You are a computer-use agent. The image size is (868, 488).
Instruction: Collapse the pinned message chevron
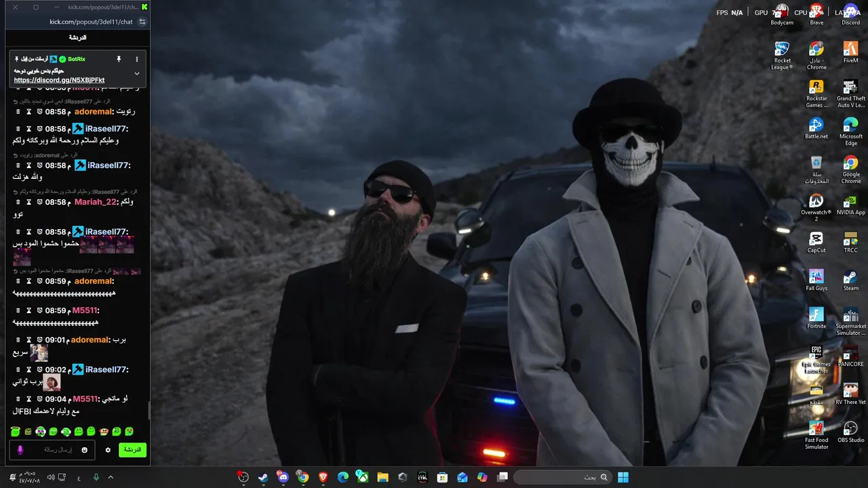tap(136, 73)
